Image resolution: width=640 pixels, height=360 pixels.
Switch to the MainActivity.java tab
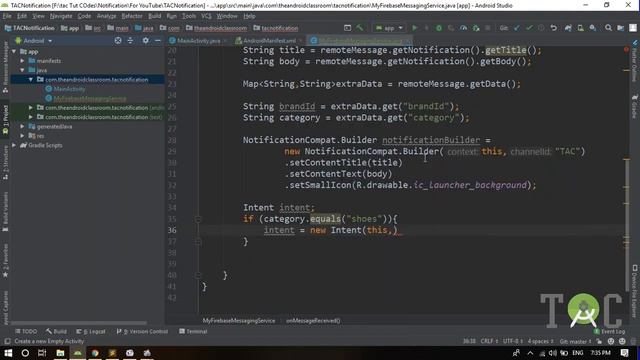[x=198, y=40]
